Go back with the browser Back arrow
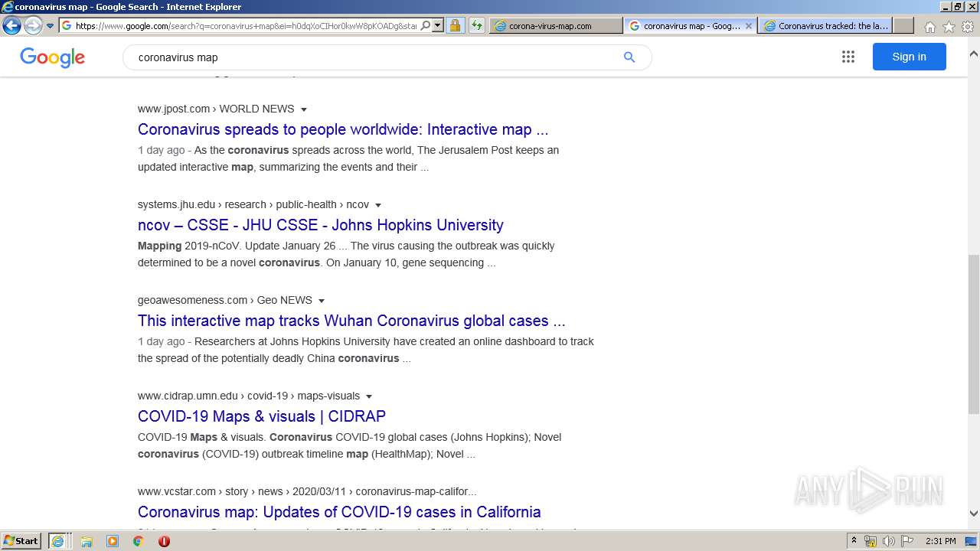 pos(11,25)
